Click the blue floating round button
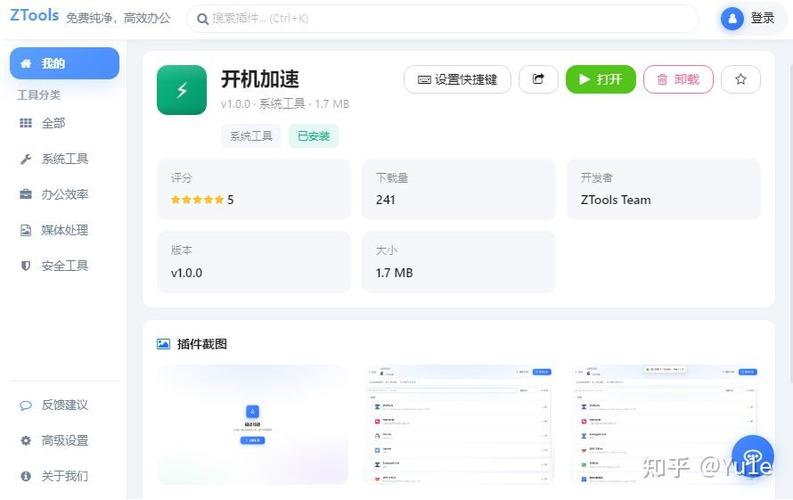The width and height of the screenshot is (793, 500). [753, 457]
